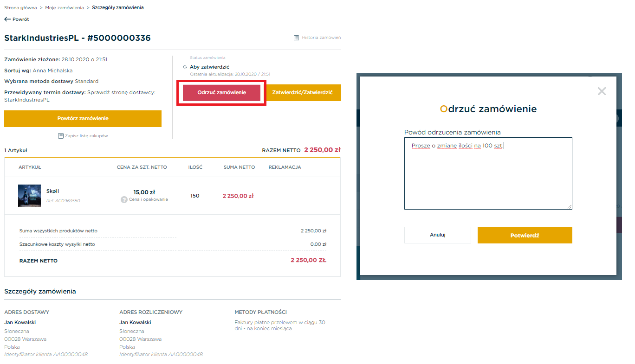Viewport: 635px width, 364px height.
Task: Open the Moje zamówienia breadcrumb link
Action: [65, 8]
